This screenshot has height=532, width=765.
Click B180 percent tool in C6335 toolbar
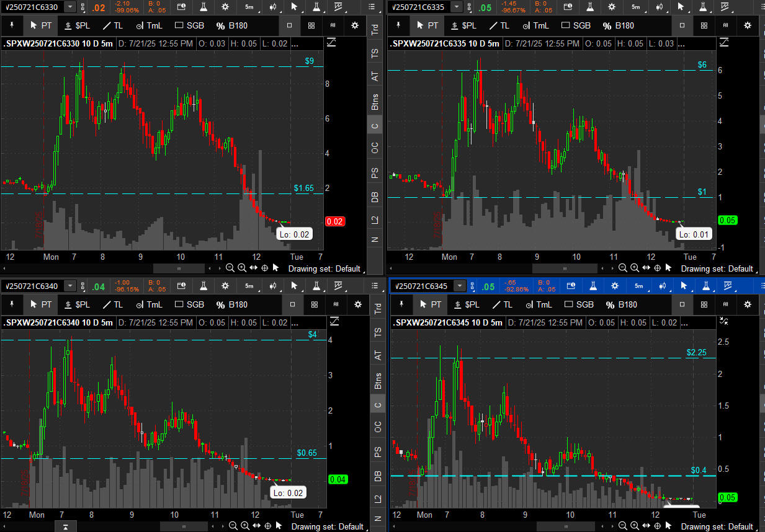pyautogui.click(x=618, y=25)
